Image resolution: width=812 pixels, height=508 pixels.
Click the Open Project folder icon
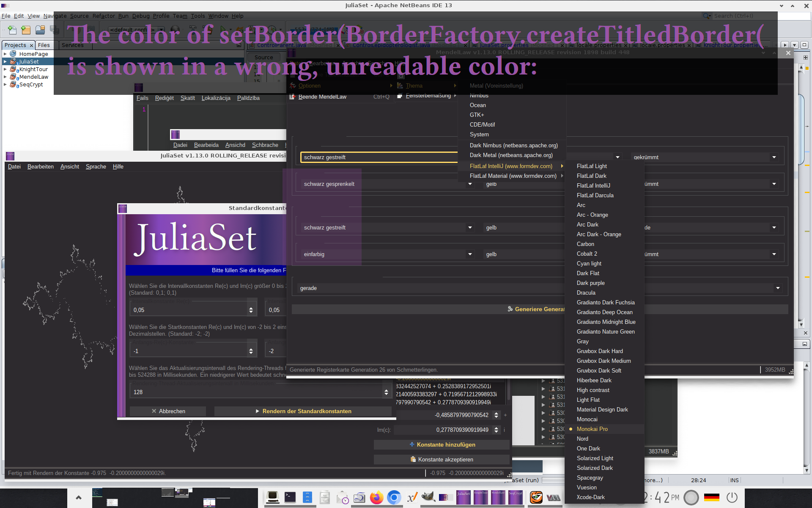click(x=40, y=30)
